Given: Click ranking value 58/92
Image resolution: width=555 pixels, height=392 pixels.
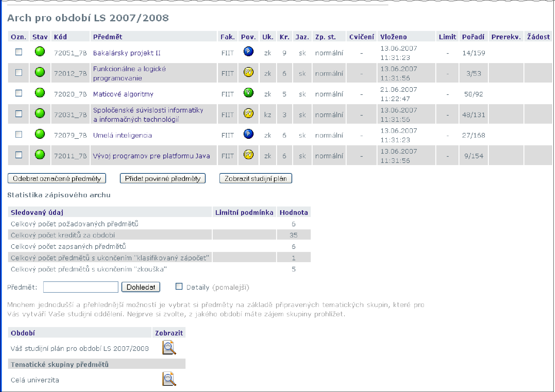Looking at the screenshot, I should (x=474, y=94).
